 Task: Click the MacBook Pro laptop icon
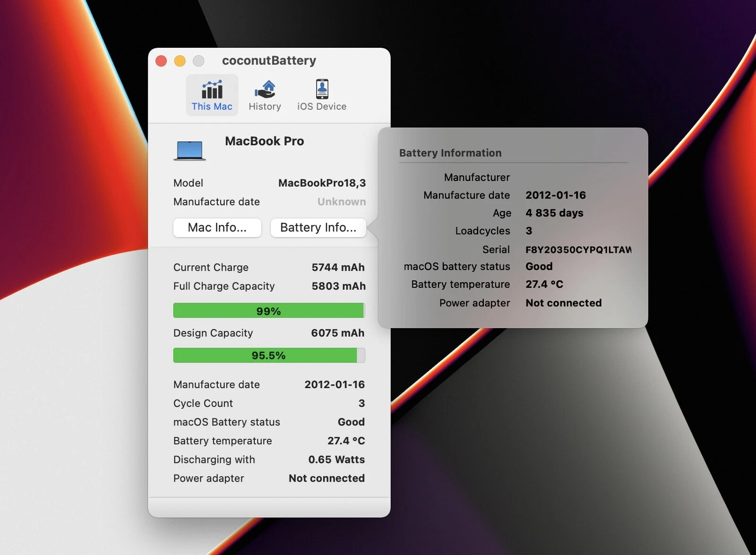pos(189,151)
